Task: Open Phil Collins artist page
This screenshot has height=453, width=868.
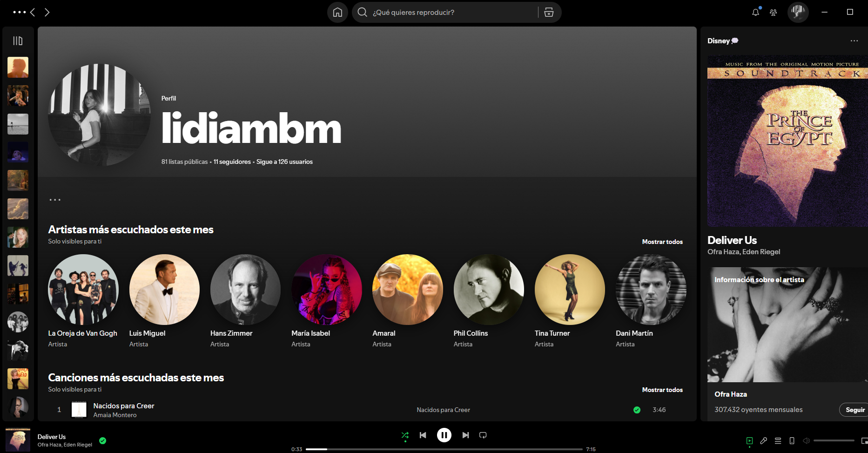Action: point(489,301)
